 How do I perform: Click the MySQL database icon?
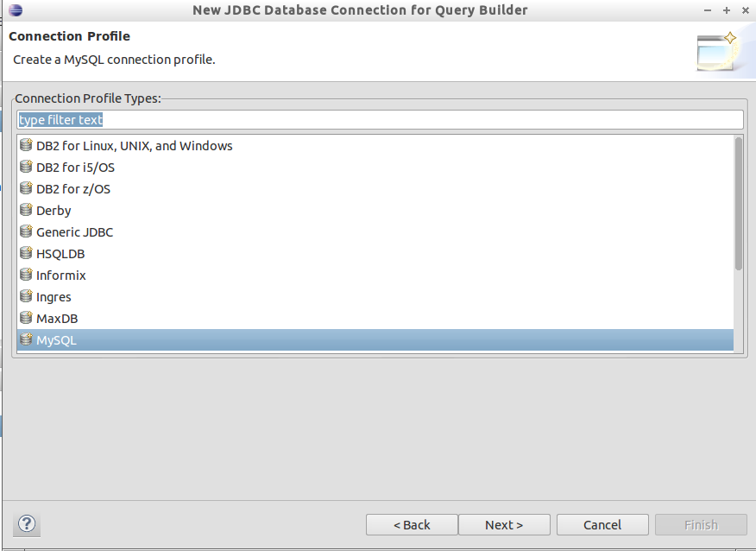tap(26, 339)
